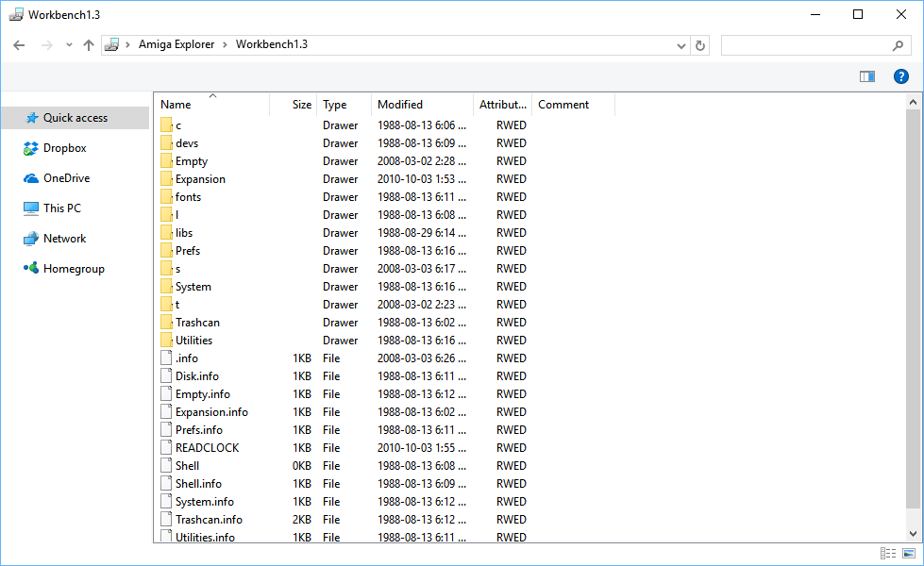Open OneDrive in the navigation pane
Viewport: 924px width, 566px height.
67,178
